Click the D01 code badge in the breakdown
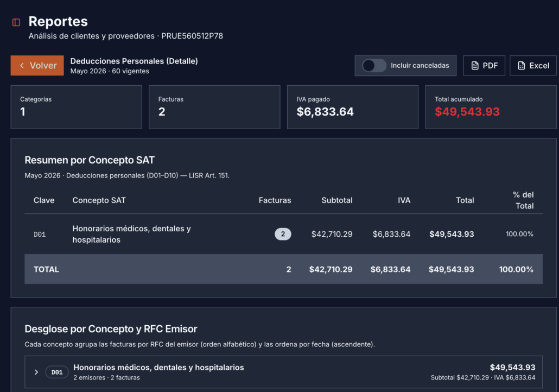This screenshot has height=392, width=559. point(57,372)
